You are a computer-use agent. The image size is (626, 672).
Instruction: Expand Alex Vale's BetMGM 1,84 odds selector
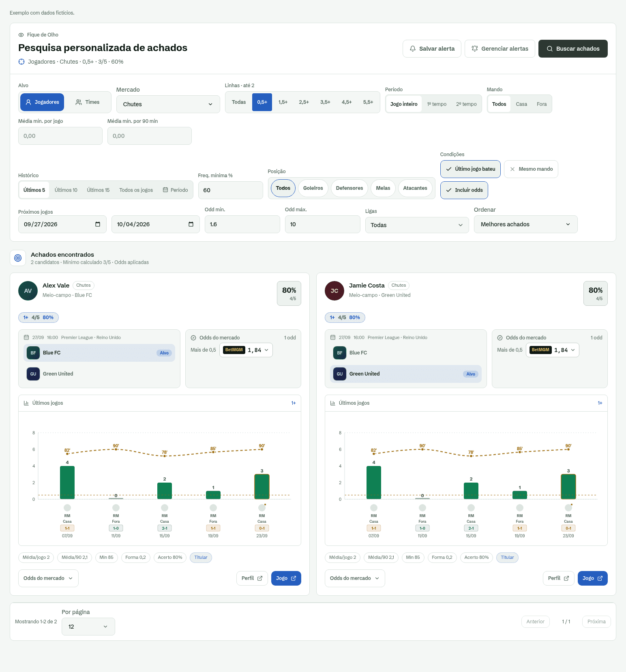(246, 350)
